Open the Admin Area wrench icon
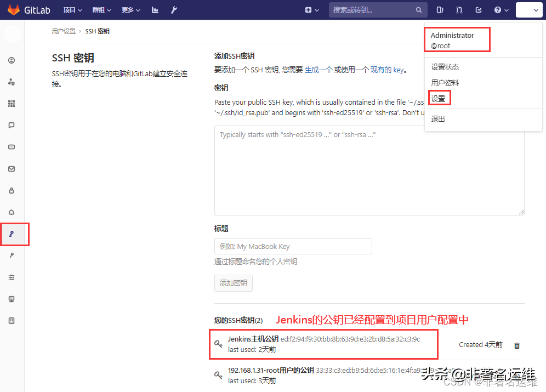Viewport: 546px width, 392px height. (x=174, y=10)
